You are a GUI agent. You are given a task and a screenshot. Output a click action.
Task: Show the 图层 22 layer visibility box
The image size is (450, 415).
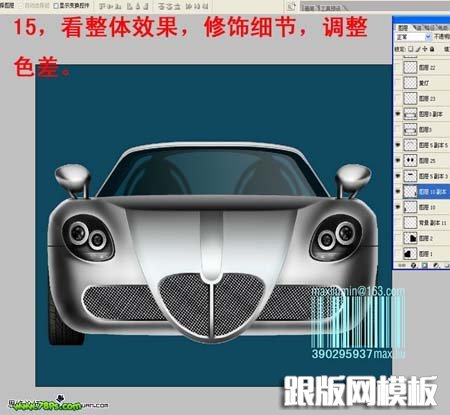pos(397,68)
